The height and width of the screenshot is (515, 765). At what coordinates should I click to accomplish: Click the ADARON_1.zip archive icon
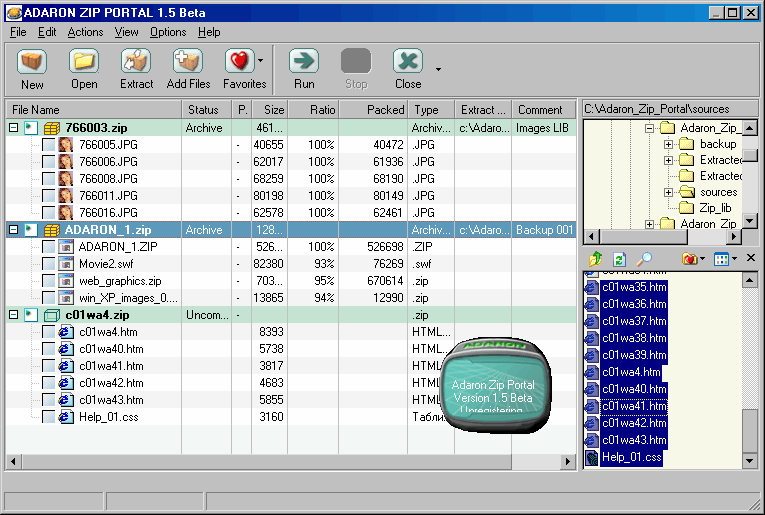tap(52, 230)
